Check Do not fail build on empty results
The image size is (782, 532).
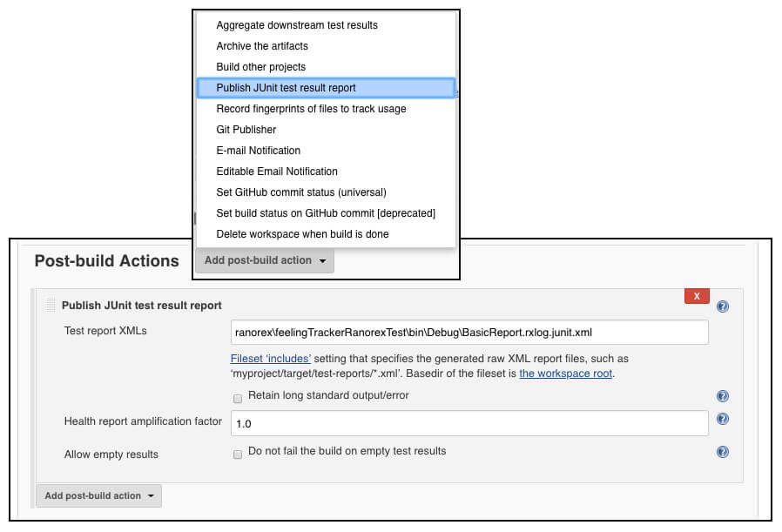pyautogui.click(x=238, y=455)
